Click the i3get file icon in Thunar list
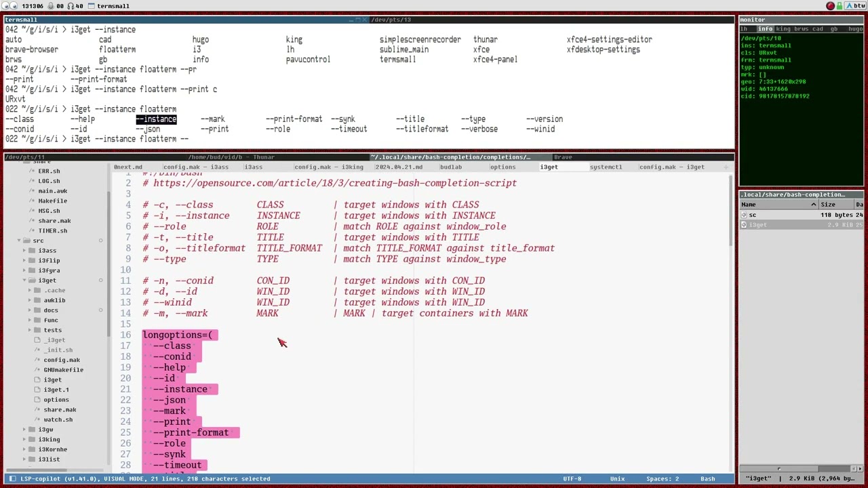Viewport: 868px width, 488px height. 744,225
